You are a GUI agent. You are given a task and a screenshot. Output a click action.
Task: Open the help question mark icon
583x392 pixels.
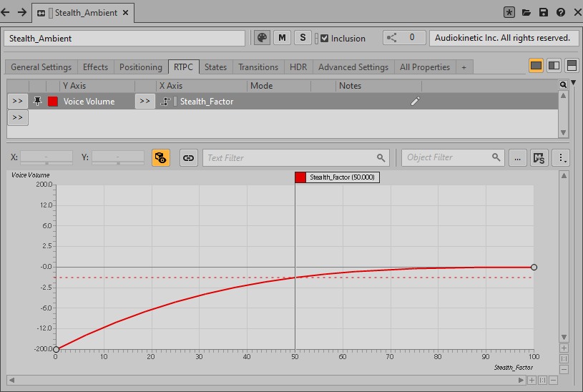[x=560, y=13]
